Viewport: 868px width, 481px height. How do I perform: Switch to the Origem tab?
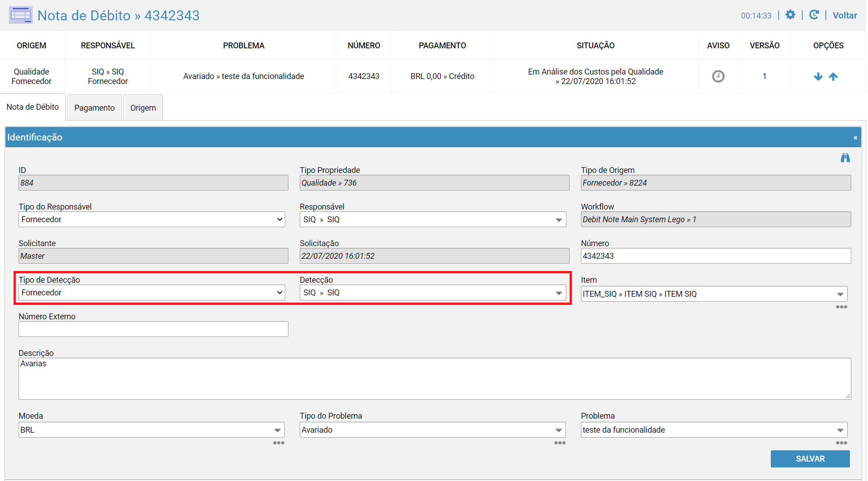click(143, 107)
